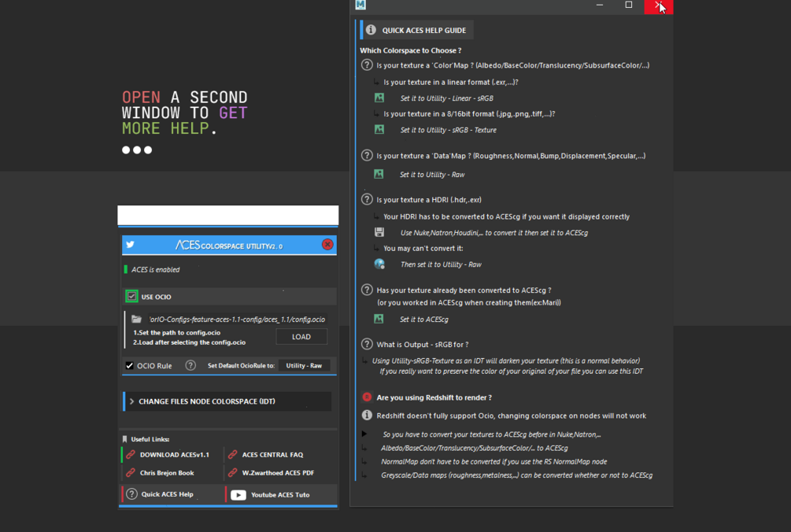Open DOWNLOAD ACESv1.1 link
The image size is (791, 532).
[174, 455]
